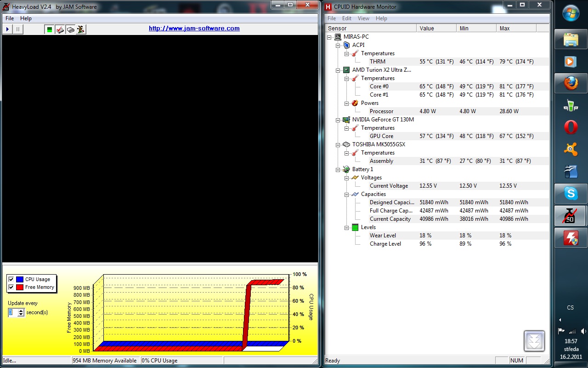Collapse the Levels node

(x=347, y=227)
